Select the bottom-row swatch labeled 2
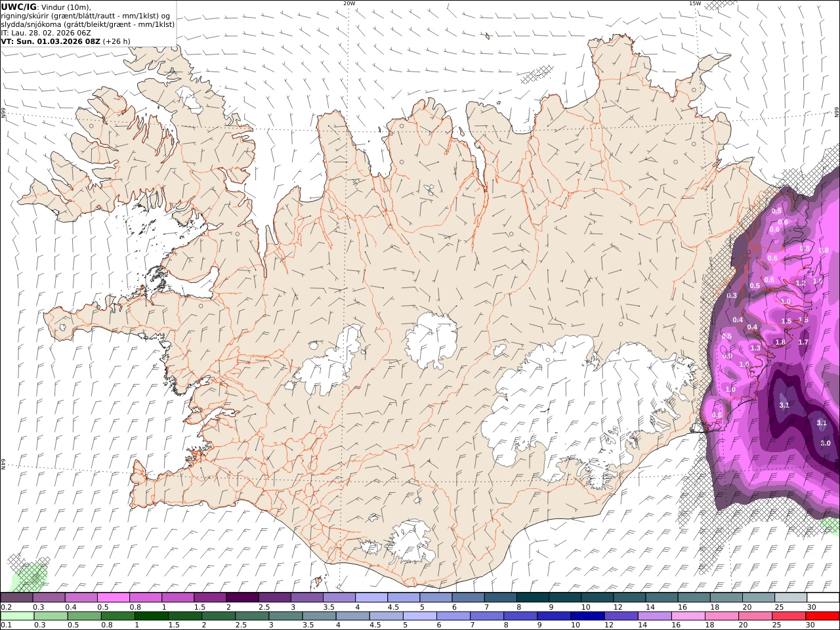Image resolution: width=840 pixels, height=630 pixels. [x=219, y=616]
